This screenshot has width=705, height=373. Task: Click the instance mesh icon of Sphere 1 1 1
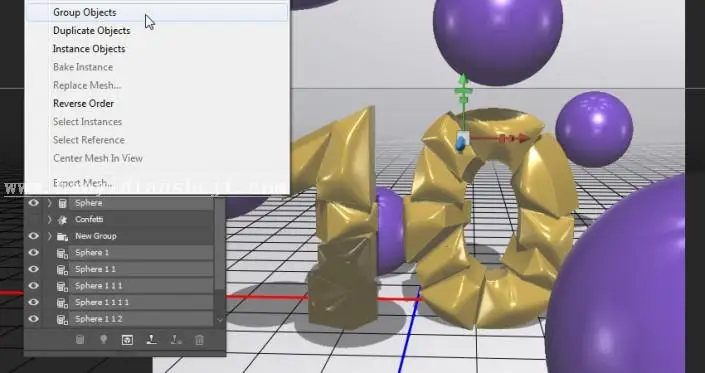[x=62, y=287]
